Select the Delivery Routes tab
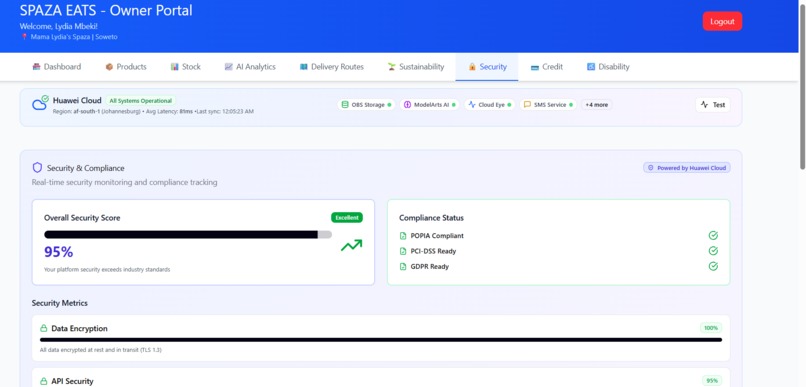 click(332, 67)
